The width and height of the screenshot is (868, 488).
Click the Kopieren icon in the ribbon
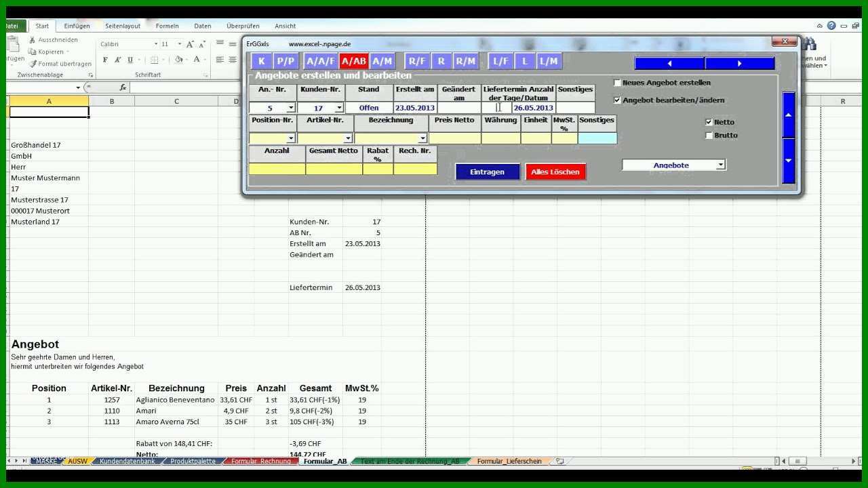click(33, 52)
